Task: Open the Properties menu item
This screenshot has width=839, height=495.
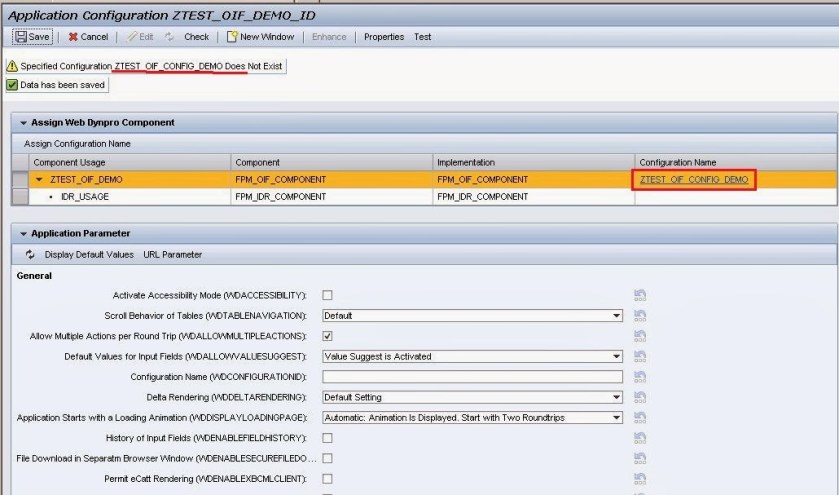Action: [383, 37]
